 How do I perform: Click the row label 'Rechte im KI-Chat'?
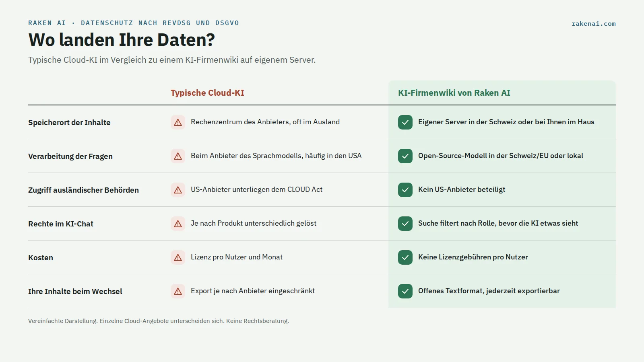[x=61, y=224]
